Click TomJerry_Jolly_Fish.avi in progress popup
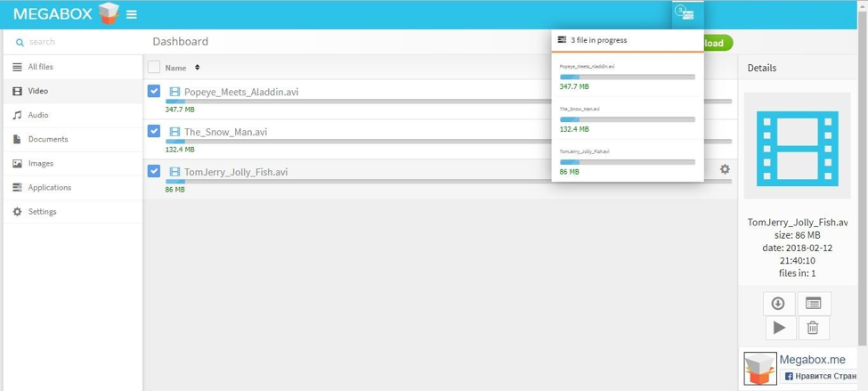The image size is (868, 391). pyautogui.click(x=585, y=151)
